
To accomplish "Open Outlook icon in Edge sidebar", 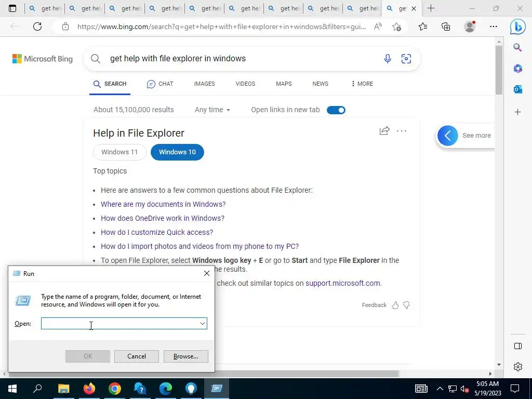I will [517, 89].
